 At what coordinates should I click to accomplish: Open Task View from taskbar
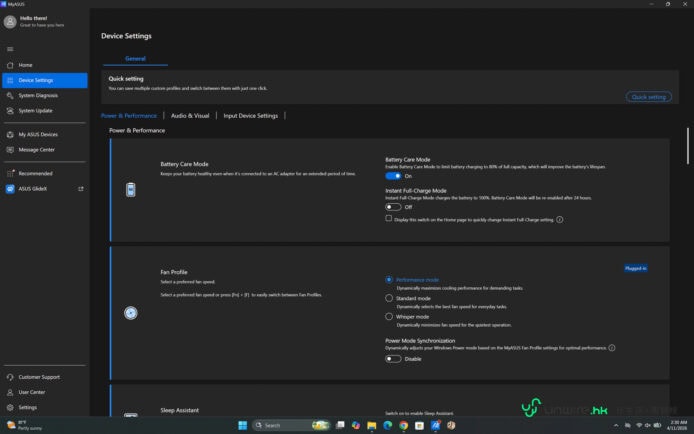click(340, 425)
